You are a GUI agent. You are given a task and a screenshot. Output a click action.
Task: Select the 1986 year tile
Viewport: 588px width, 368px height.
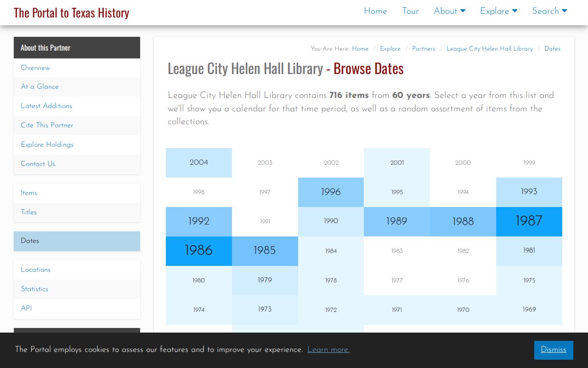[199, 251]
